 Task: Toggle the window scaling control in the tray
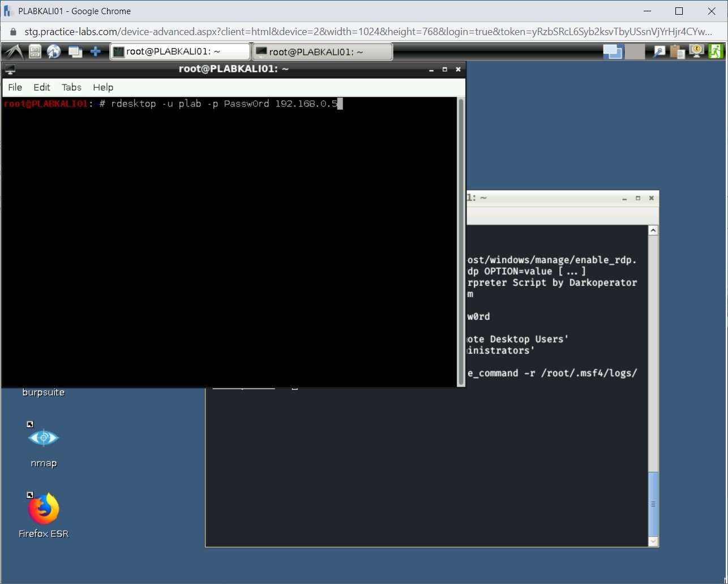pos(613,51)
